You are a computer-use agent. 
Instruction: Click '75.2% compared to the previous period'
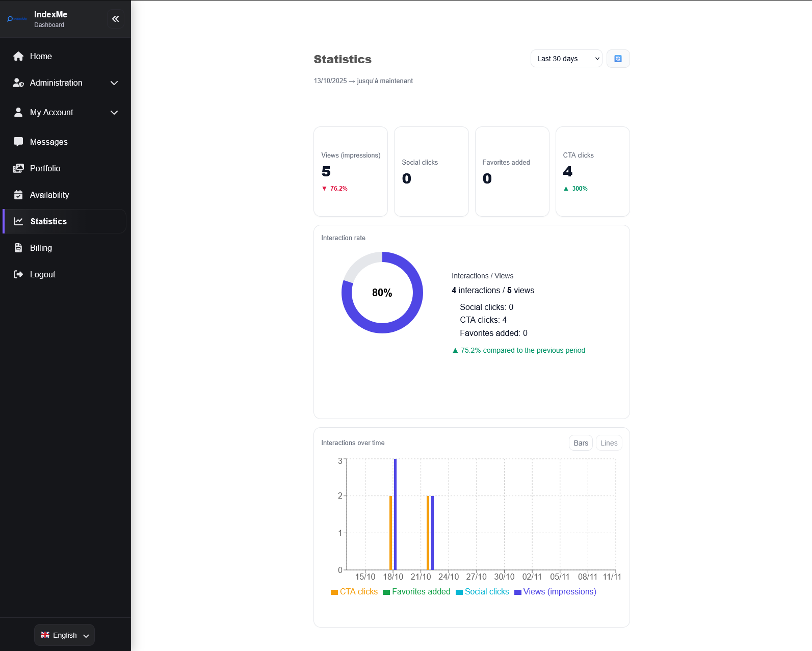519,350
